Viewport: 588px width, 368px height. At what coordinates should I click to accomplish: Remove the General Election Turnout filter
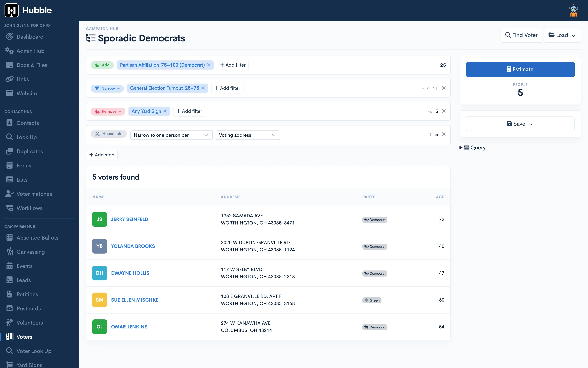(203, 88)
